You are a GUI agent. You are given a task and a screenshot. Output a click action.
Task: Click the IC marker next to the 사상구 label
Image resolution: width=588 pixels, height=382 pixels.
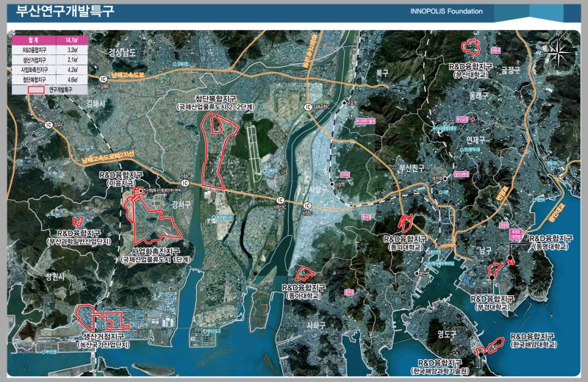(307, 206)
